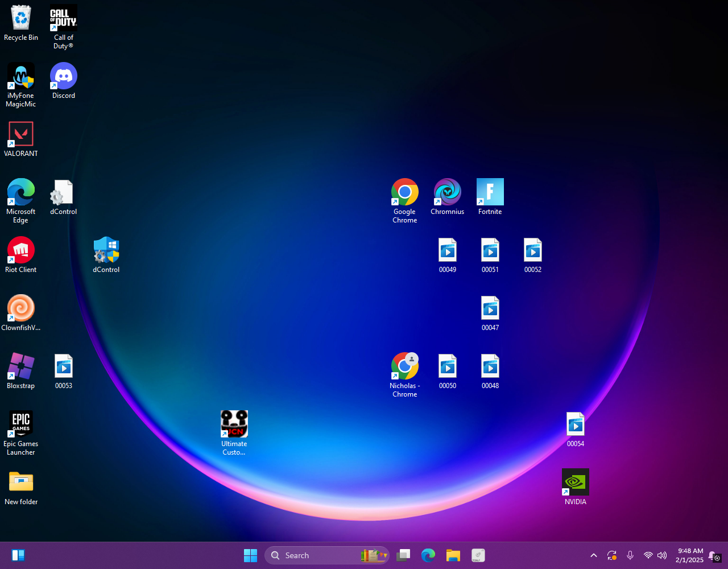Click the NVIDIA desktop shortcut
This screenshot has width=728, height=569.
pyautogui.click(x=576, y=487)
